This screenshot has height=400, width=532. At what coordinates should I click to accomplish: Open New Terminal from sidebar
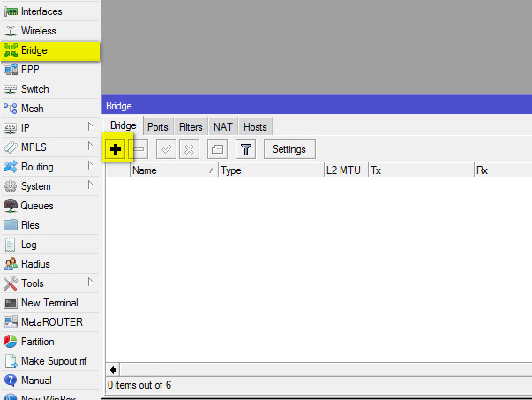[49, 303]
